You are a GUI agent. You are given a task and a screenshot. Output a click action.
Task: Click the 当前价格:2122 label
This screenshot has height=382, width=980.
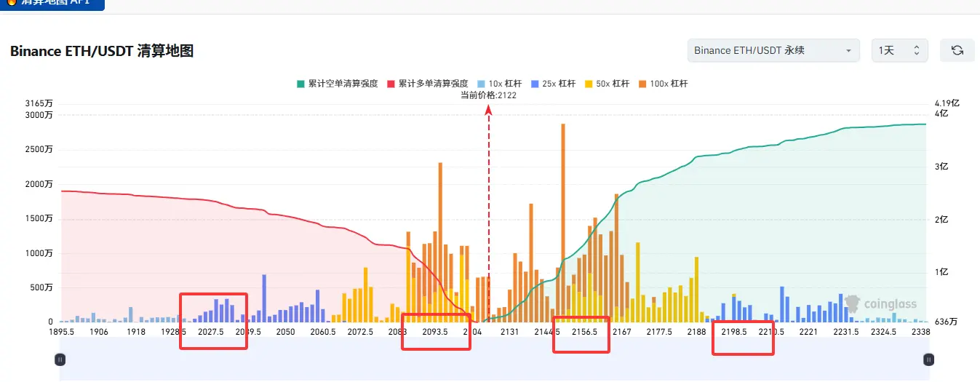tap(488, 95)
